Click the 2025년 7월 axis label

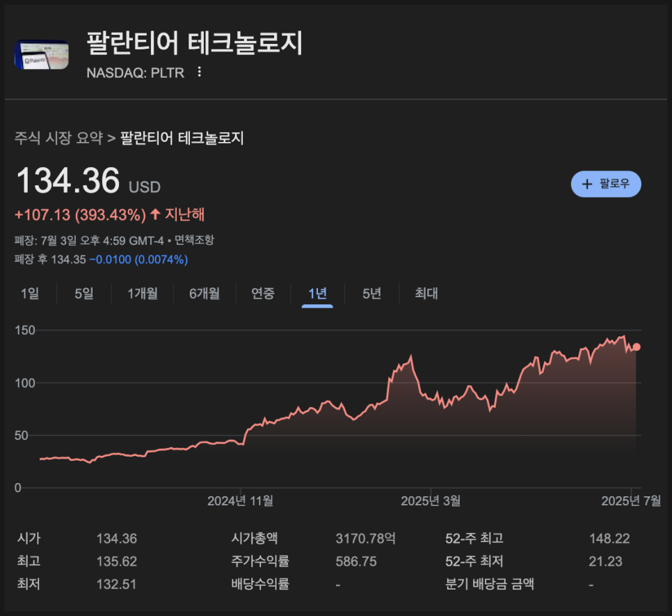(x=631, y=500)
